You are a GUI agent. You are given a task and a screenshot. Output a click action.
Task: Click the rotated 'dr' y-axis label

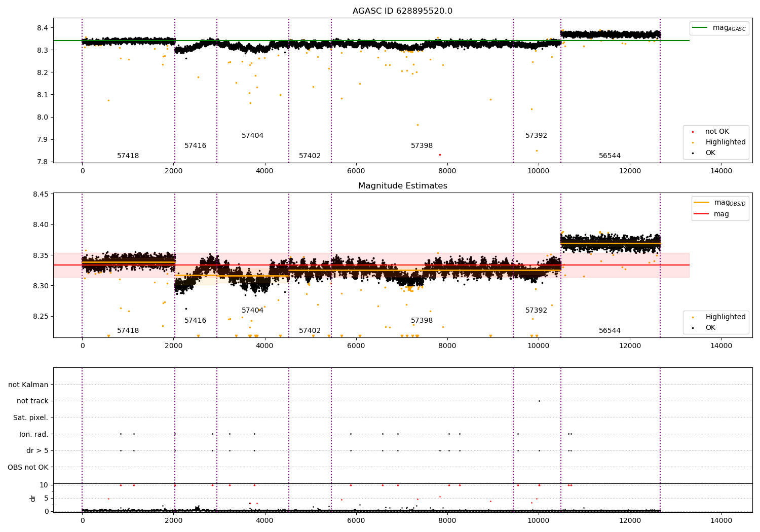click(x=33, y=498)
